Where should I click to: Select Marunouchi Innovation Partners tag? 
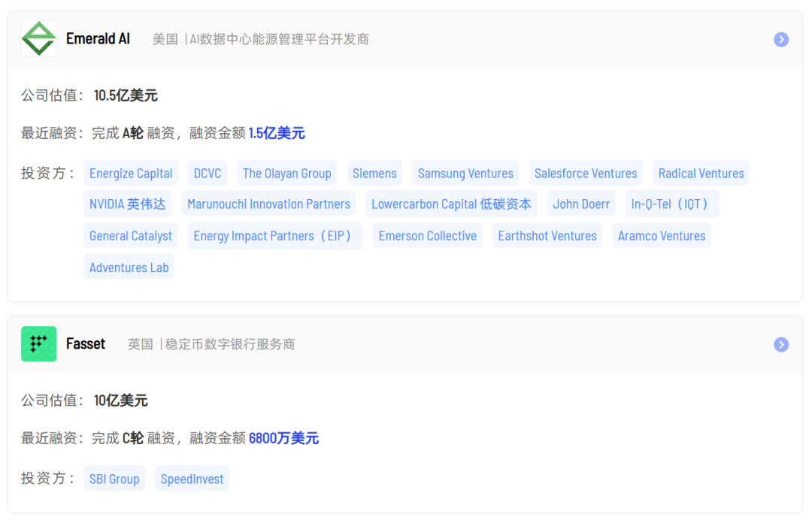(268, 204)
